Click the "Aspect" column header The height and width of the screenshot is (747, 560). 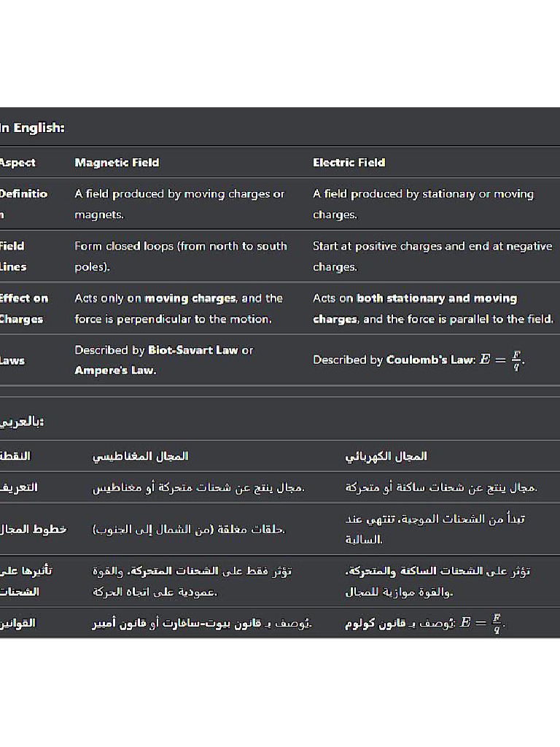(x=17, y=163)
